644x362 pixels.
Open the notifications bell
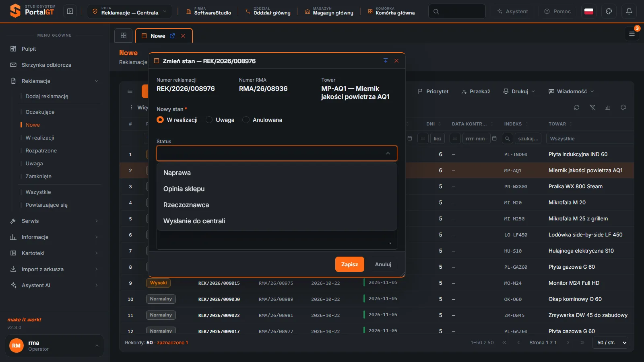pyautogui.click(x=629, y=11)
